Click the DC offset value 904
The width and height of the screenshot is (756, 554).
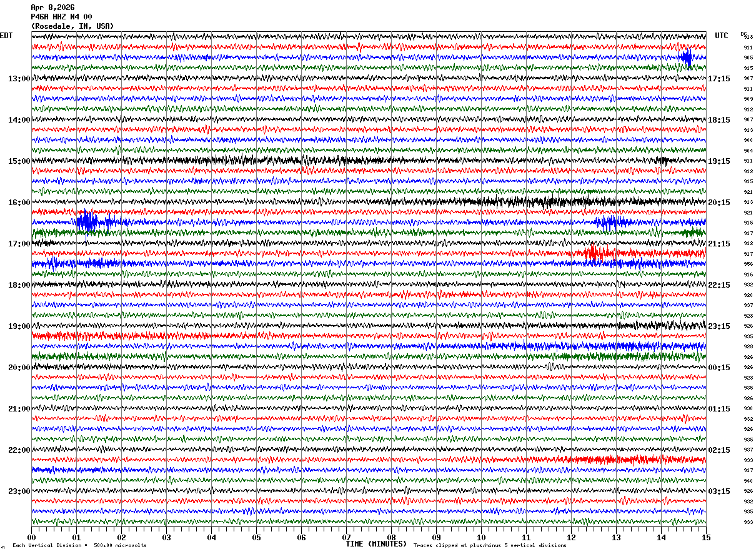click(x=748, y=151)
